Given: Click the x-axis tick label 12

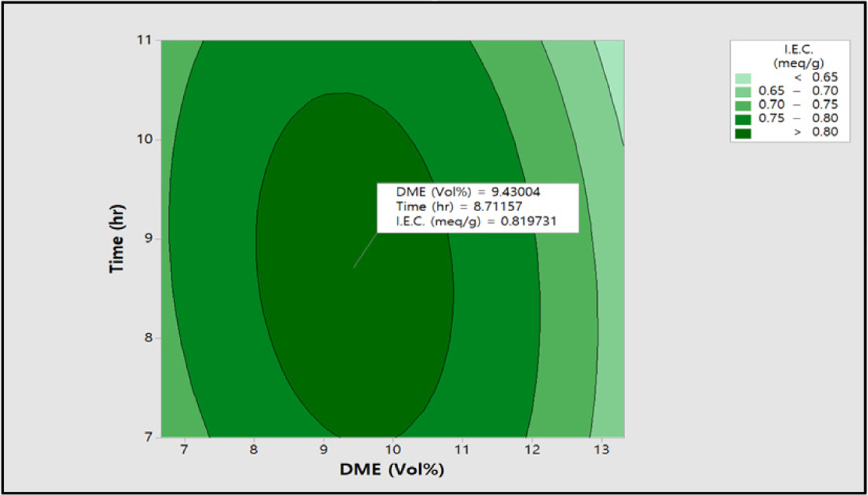Looking at the screenshot, I should [532, 450].
